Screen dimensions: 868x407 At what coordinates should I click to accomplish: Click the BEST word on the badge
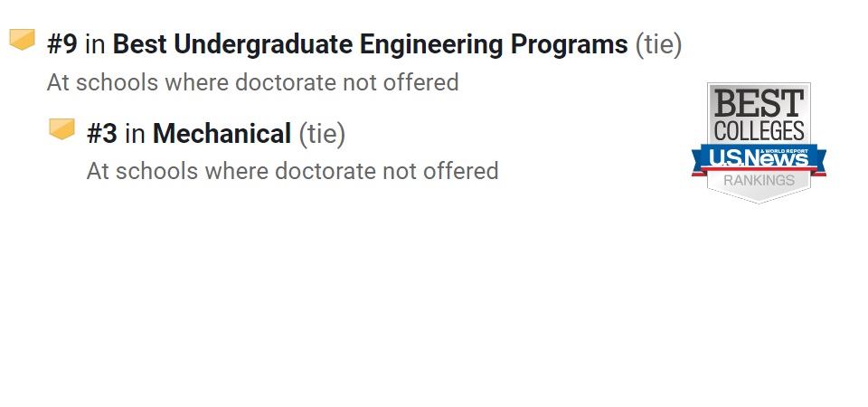point(759,103)
